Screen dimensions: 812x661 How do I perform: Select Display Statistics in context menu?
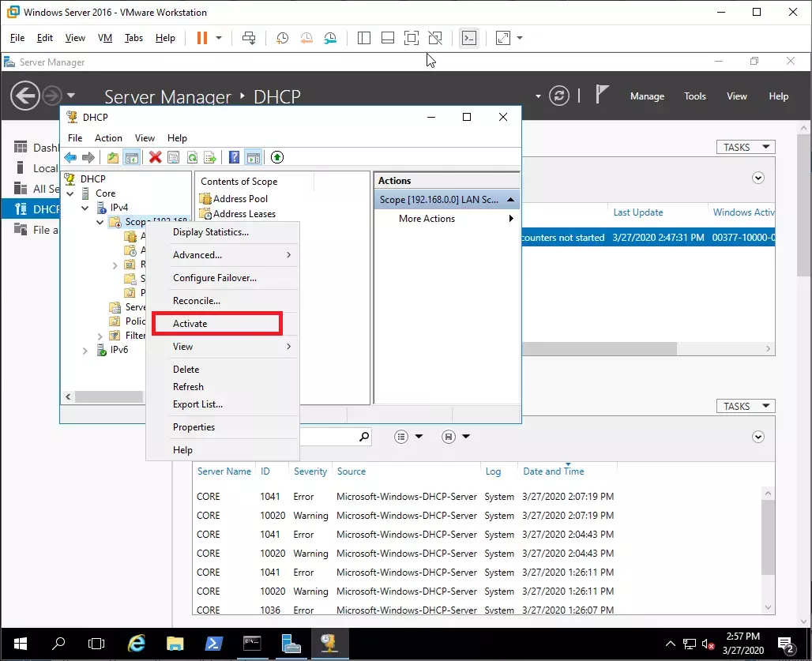pyautogui.click(x=211, y=232)
